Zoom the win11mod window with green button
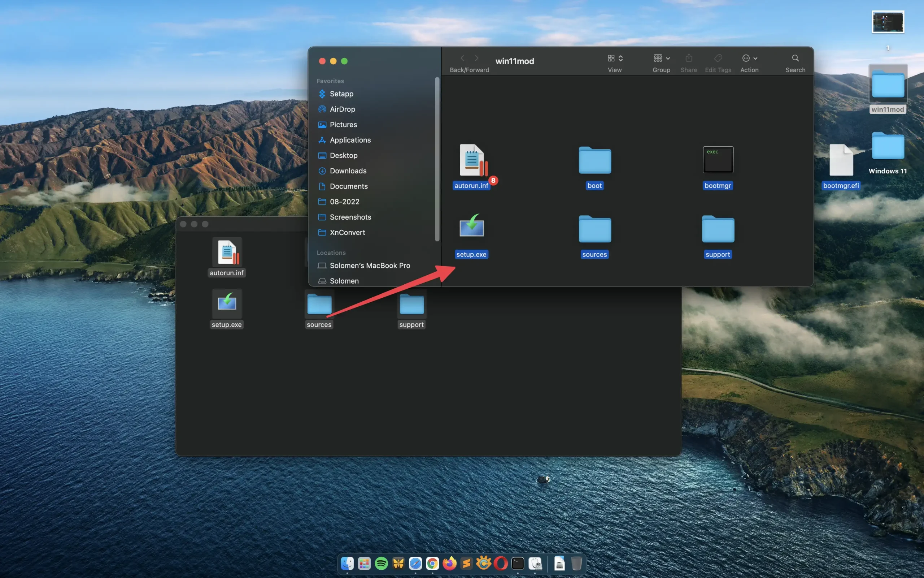The width and height of the screenshot is (924, 578). pyautogui.click(x=344, y=61)
